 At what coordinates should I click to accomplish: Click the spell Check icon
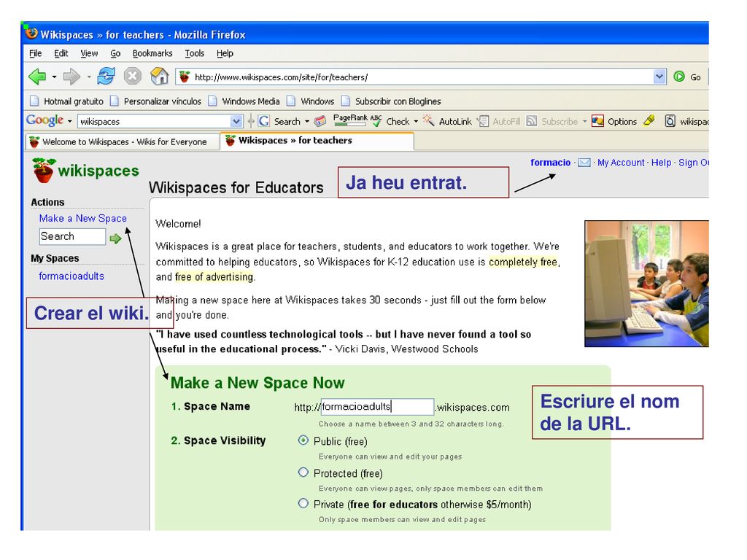click(376, 121)
